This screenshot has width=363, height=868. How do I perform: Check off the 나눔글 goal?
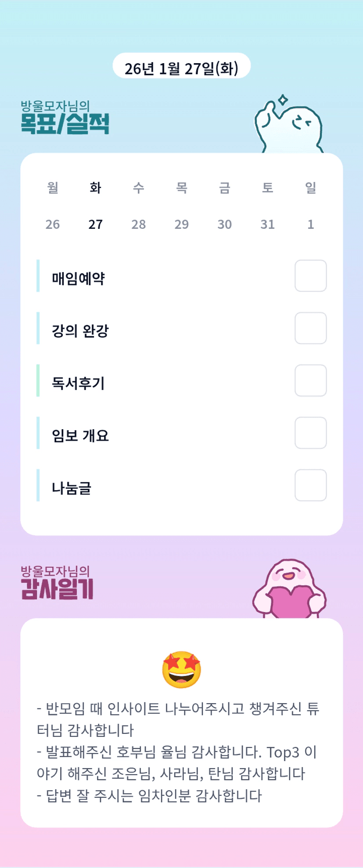coord(310,485)
